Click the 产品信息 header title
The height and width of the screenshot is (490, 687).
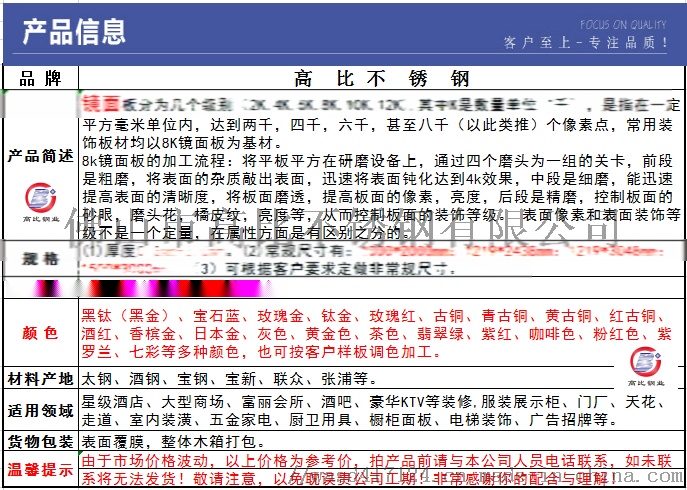[x=74, y=32]
